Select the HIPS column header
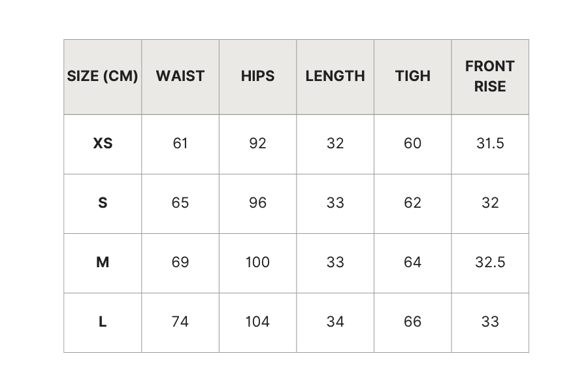The height and width of the screenshot is (392, 588). [x=257, y=76]
